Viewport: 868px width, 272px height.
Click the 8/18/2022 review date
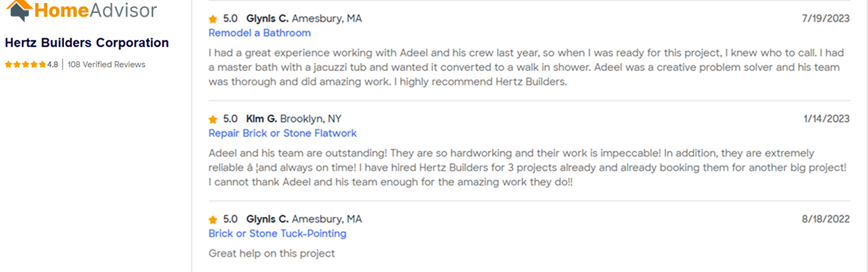click(x=826, y=220)
